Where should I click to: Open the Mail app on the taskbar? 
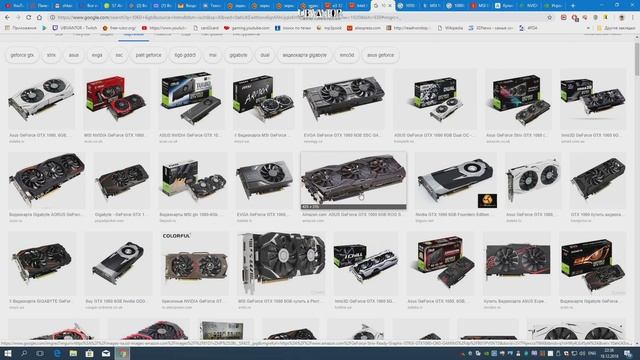106,353
